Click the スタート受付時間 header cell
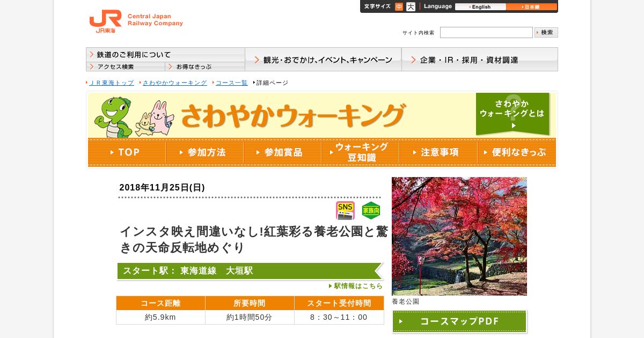 pyautogui.click(x=339, y=303)
